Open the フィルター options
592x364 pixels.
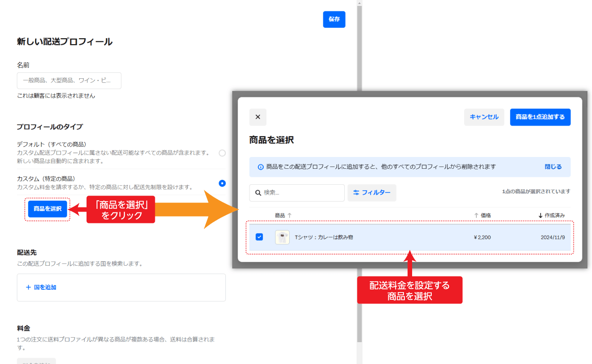click(x=372, y=192)
